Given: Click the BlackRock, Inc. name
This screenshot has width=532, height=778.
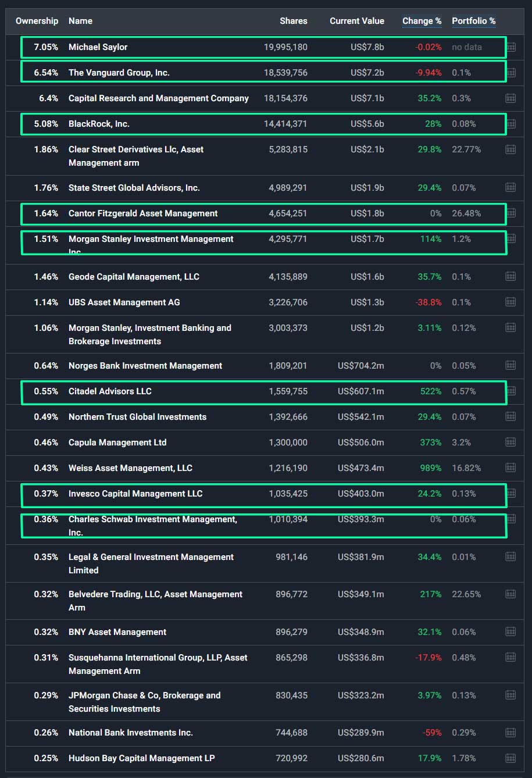Looking at the screenshot, I should pyautogui.click(x=99, y=124).
